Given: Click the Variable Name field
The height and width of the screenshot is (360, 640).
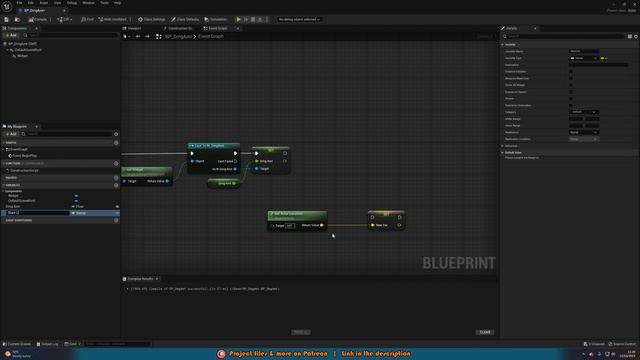Looking at the screenshot, I should [x=584, y=51].
